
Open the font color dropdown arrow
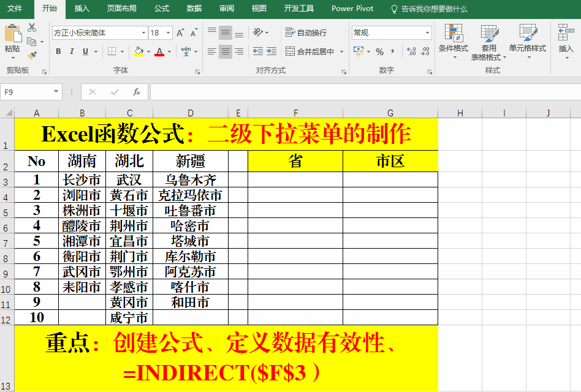tap(169, 52)
